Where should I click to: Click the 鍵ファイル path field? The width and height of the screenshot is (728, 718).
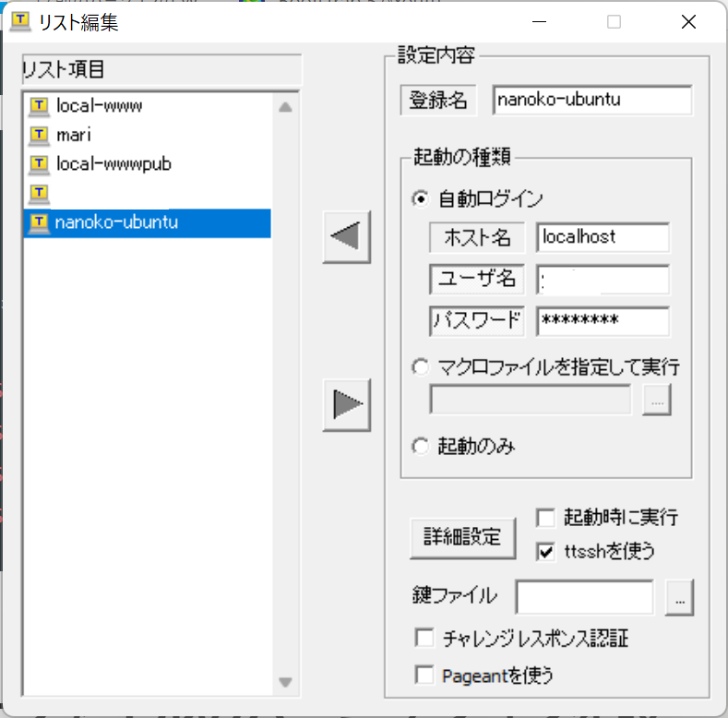click(585, 597)
